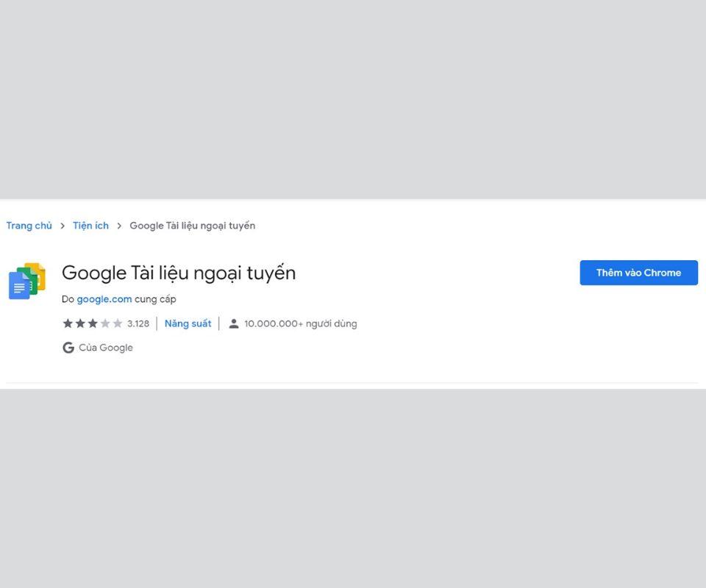Click the Google Docs Offline extension icon
This screenshot has width=706, height=588.
point(27,281)
